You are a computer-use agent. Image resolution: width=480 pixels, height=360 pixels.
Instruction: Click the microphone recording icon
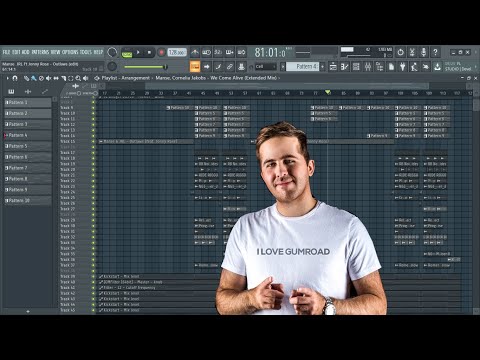click(423, 52)
